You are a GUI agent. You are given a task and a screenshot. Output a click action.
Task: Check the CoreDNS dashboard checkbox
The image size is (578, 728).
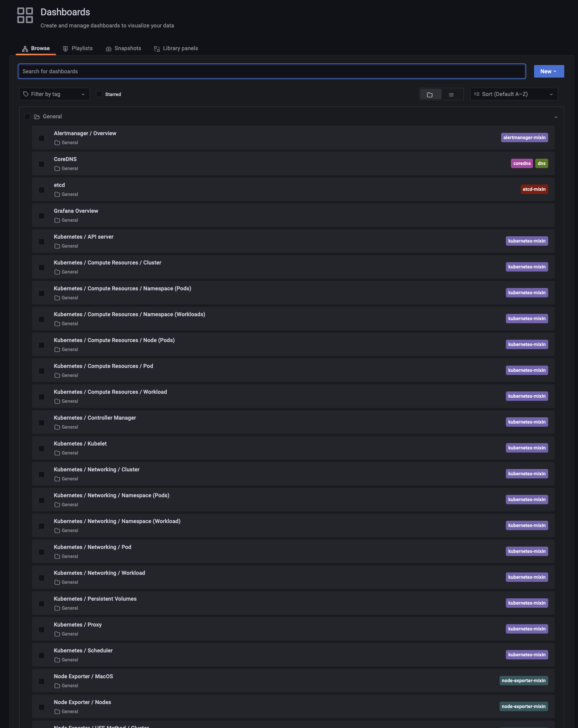[42, 164]
